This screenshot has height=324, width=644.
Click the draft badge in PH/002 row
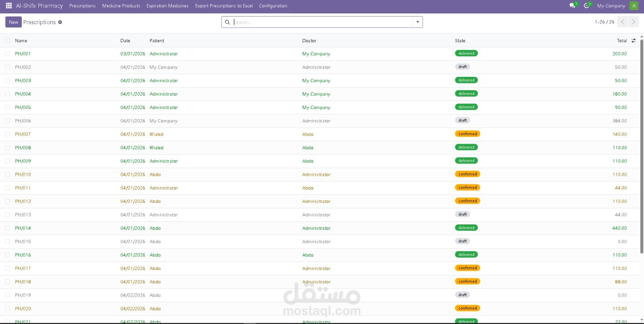pyautogui.click(x=462, y=67)
